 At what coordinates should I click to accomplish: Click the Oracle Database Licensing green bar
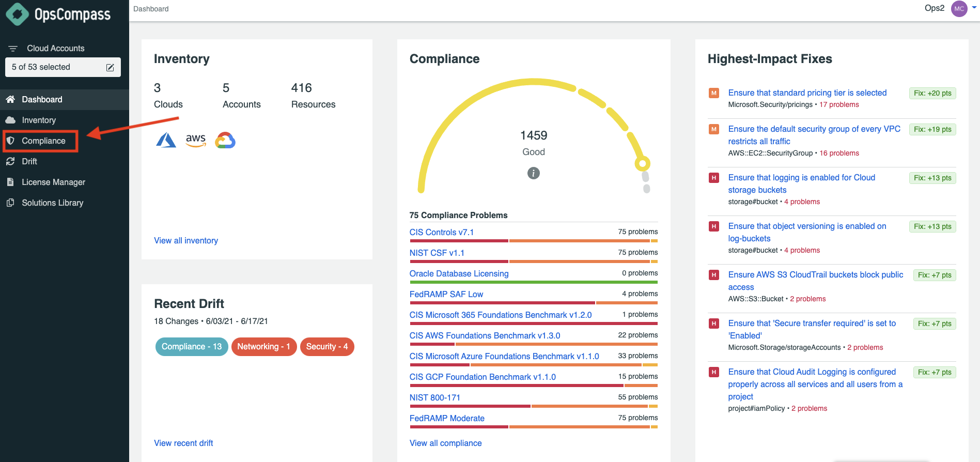point(534,282)
